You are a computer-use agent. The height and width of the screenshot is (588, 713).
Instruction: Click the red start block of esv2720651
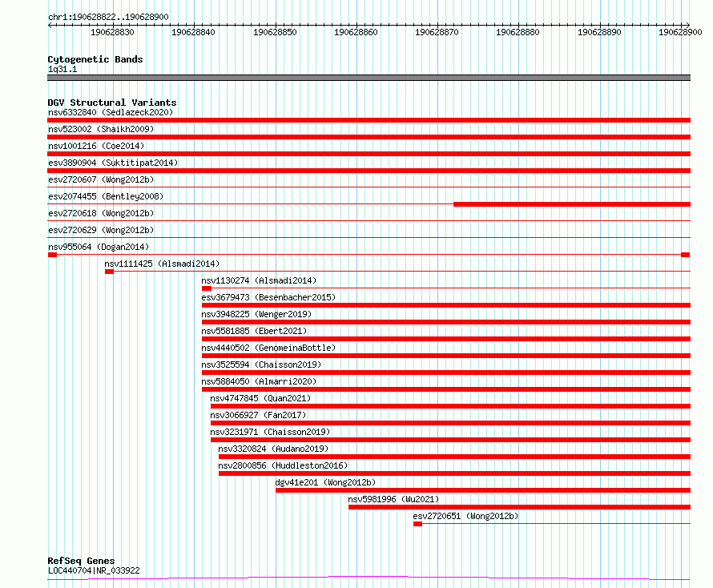click(418, 524)
